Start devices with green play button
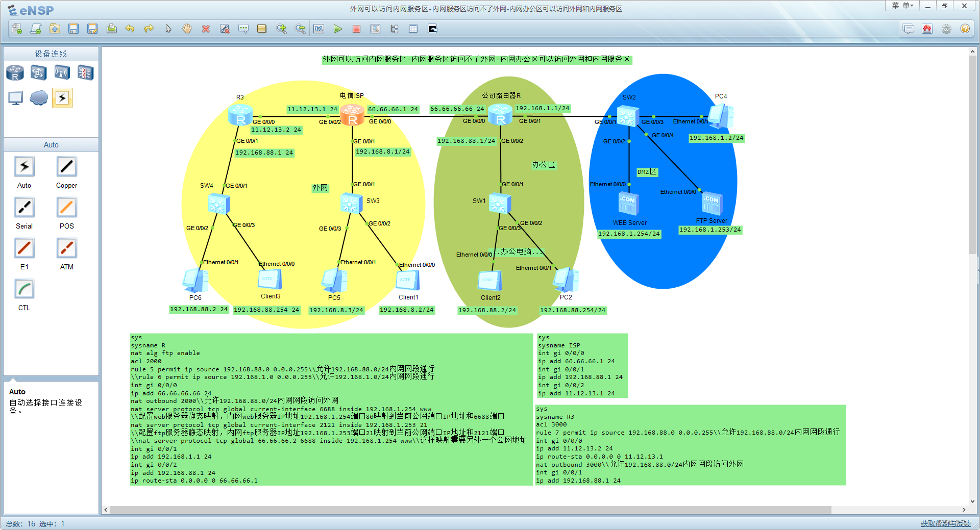Viewport: 980px width, 530px height. click(337, 29)
